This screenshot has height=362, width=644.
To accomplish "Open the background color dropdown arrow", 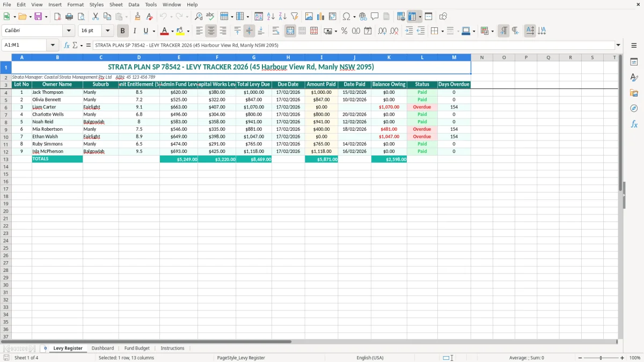I will coord(188,31).
